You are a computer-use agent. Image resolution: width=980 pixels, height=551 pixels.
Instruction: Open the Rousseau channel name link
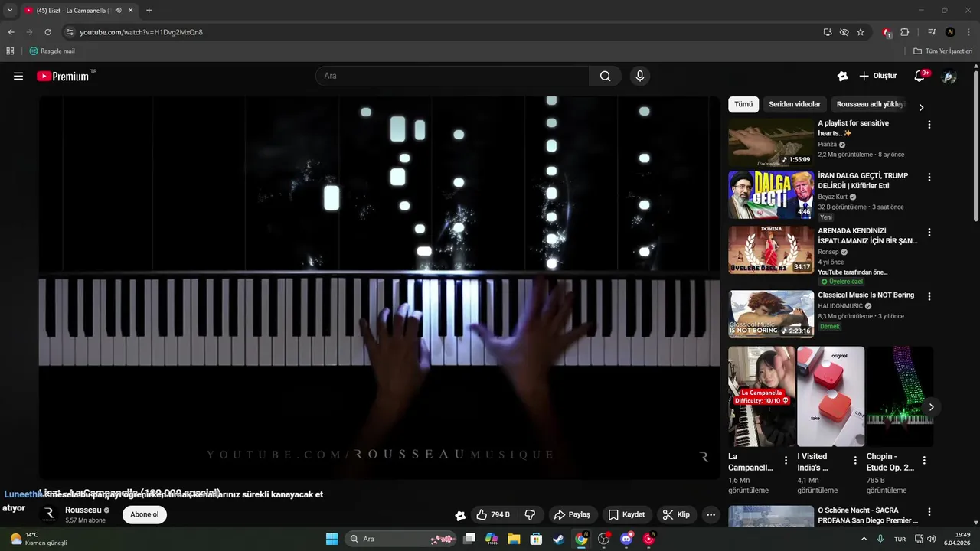[83, 510]
